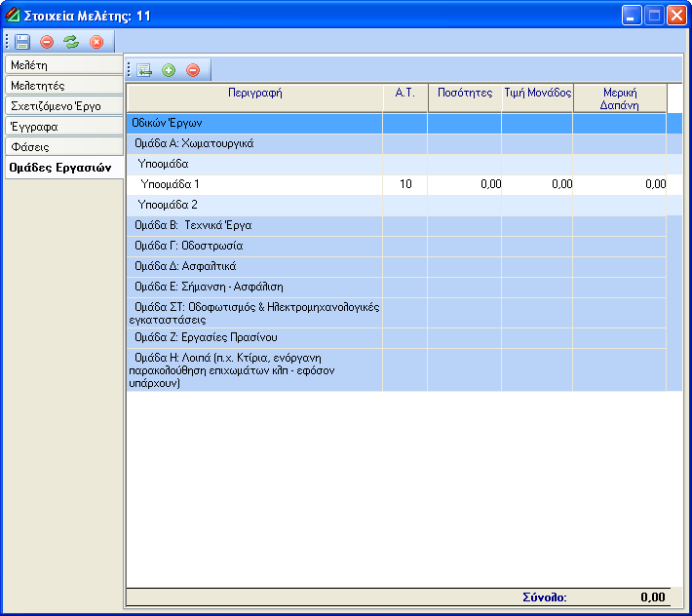Select the Ομάδα Δ: Ασφαλτικά row
692x616 pixels.
(x=404, y=266)
